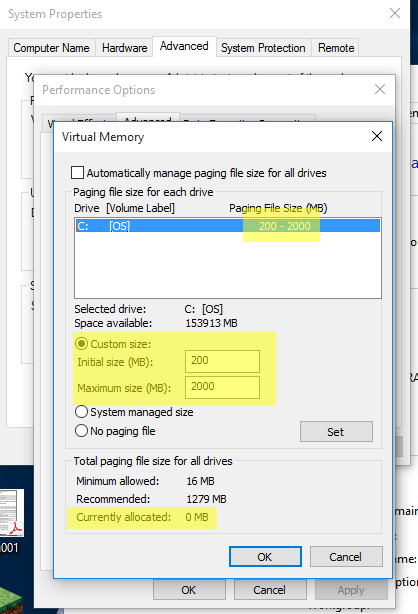Click the Paging File Size (MB) column header
418x614 pixels.
[x=278, y=208]
